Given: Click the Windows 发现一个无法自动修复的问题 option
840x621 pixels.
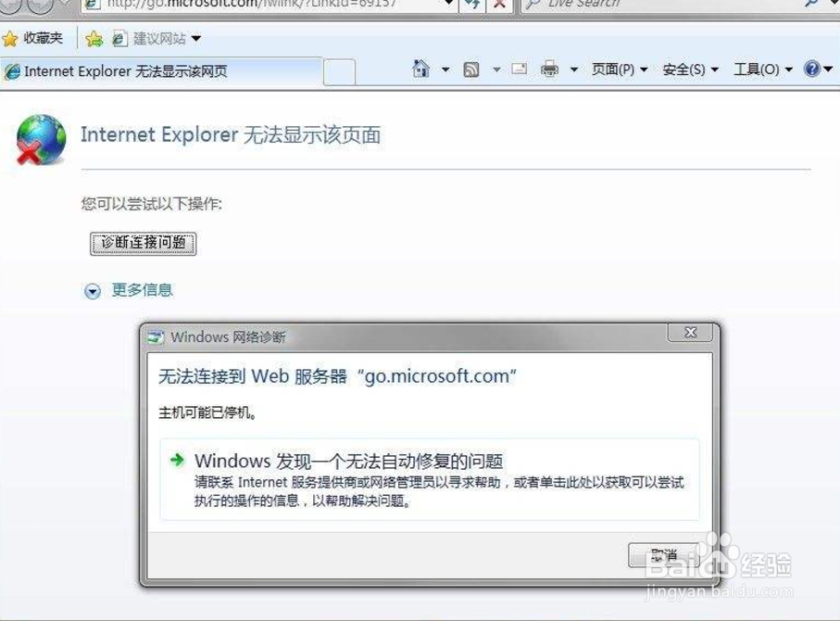Looking at the screenshot, I should (430, 479).
